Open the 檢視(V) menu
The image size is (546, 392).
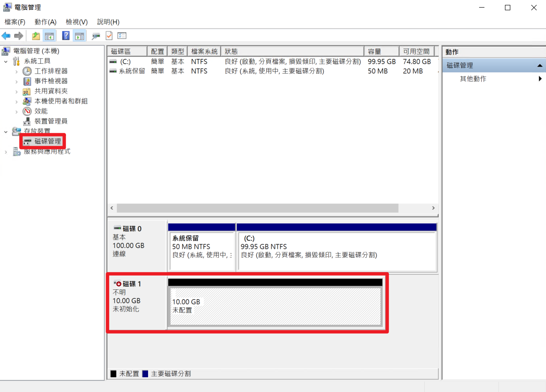[77, 22]
